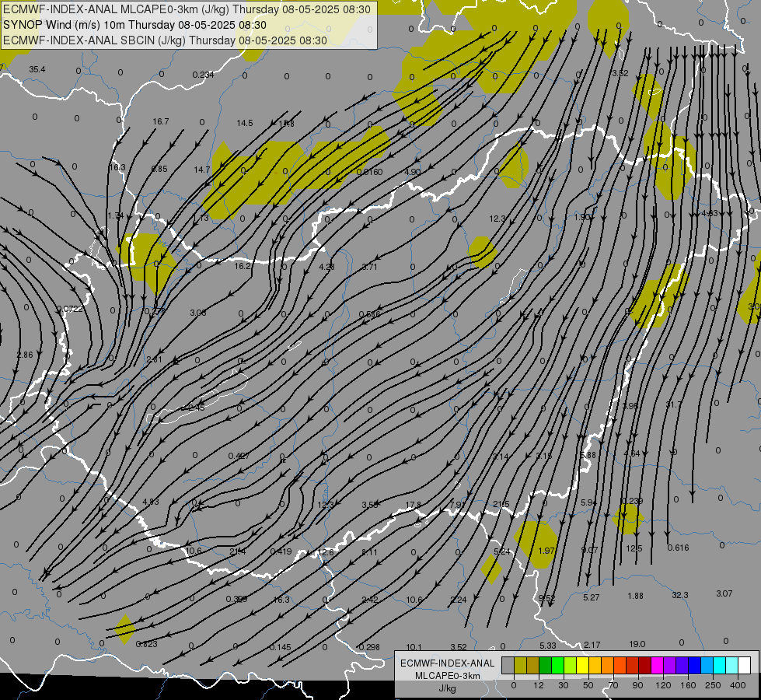Click the legend tick label 12
The image size is (761, 700).
[538, 685]
